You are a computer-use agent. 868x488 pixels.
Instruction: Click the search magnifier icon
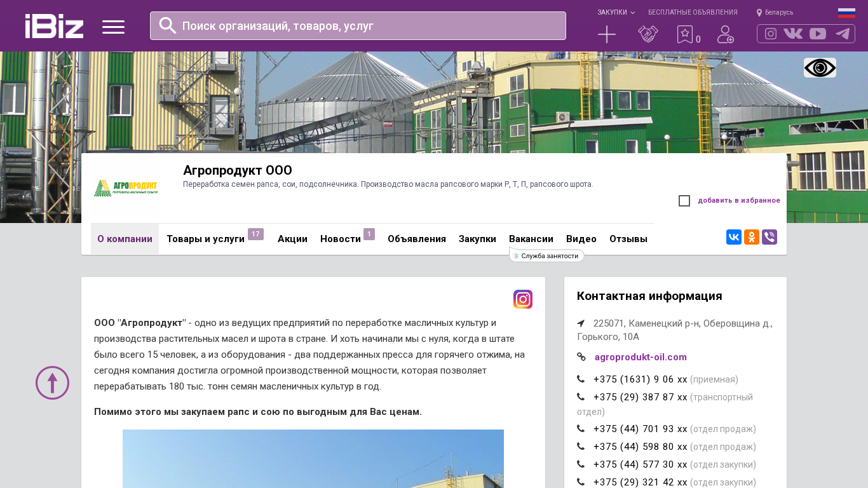168,25
